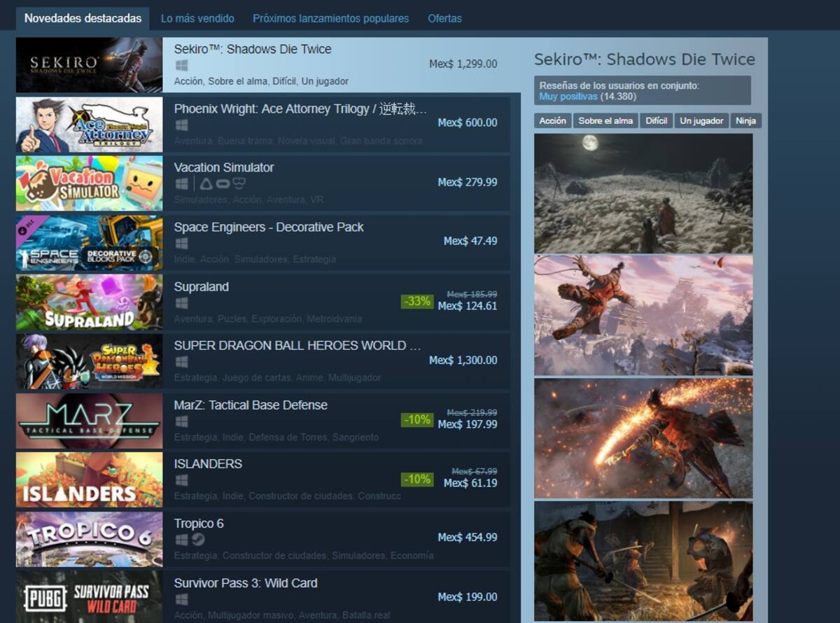The width and height of the screenshot is (840, 623).
Task: Open the Lo más vendido tab
Action: (x=197, y=18)
